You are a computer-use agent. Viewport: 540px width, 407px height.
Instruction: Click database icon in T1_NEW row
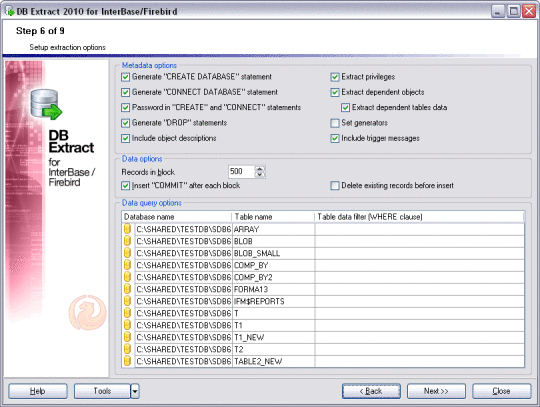click(x=127, y=337)
